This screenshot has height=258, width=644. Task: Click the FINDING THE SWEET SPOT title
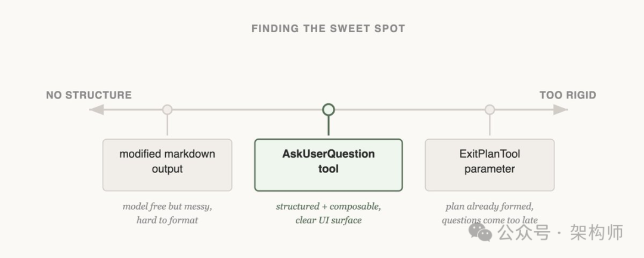click(329, 29)
